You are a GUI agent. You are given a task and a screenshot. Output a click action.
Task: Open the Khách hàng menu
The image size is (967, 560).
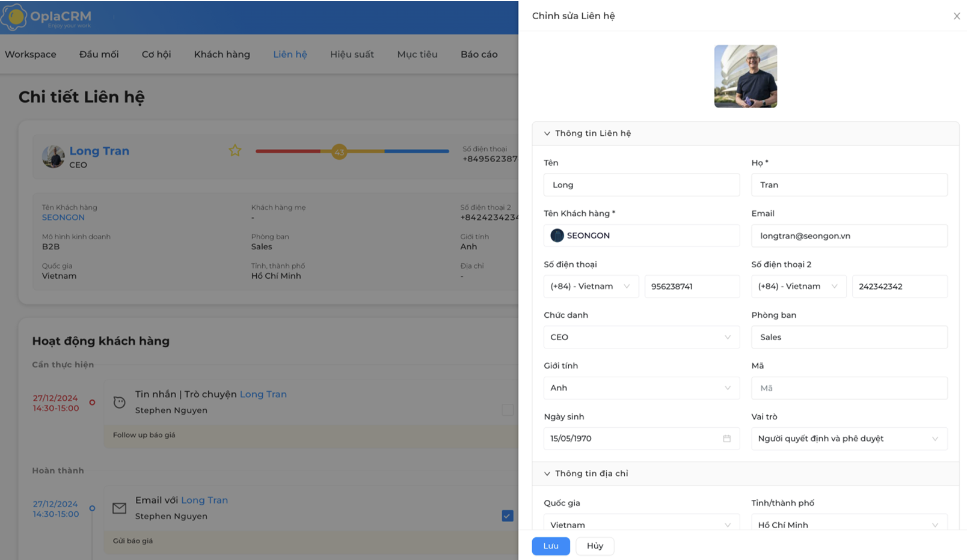(x=222, y=54)
